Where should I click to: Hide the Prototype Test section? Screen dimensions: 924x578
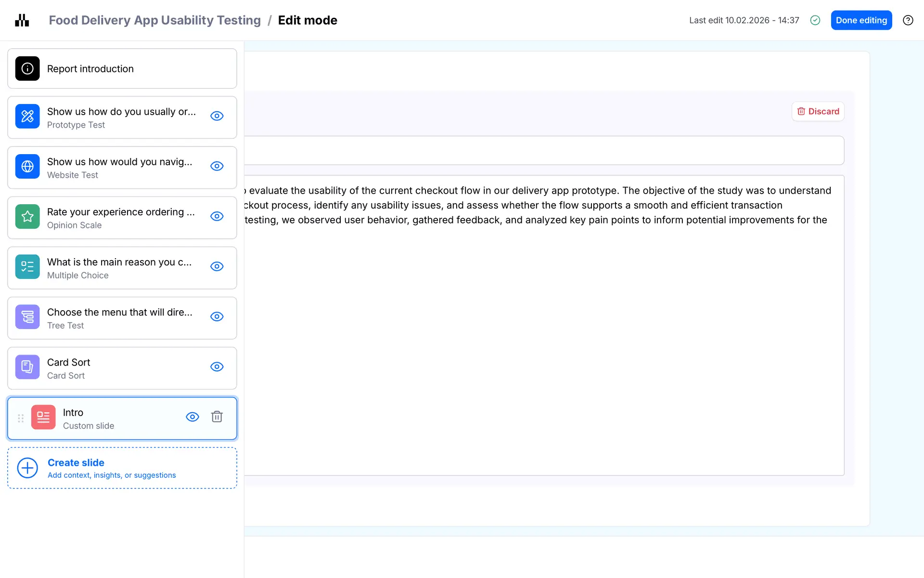217,116
